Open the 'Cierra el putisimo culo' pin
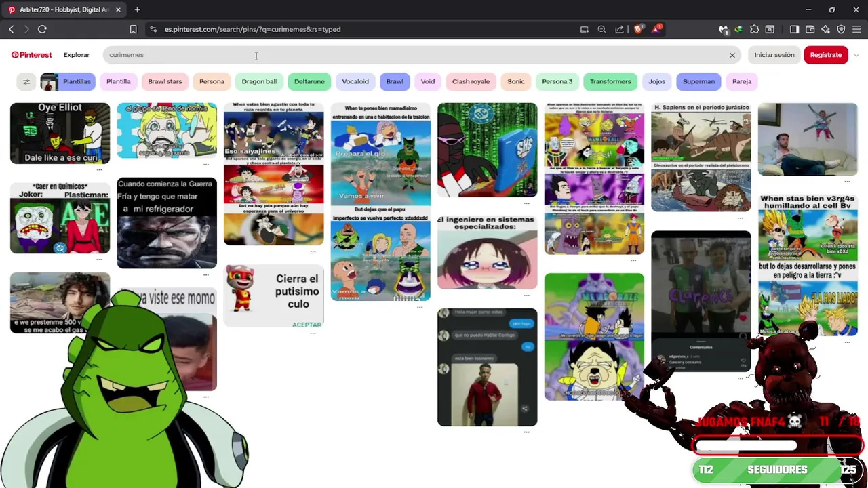 [274, 296]
